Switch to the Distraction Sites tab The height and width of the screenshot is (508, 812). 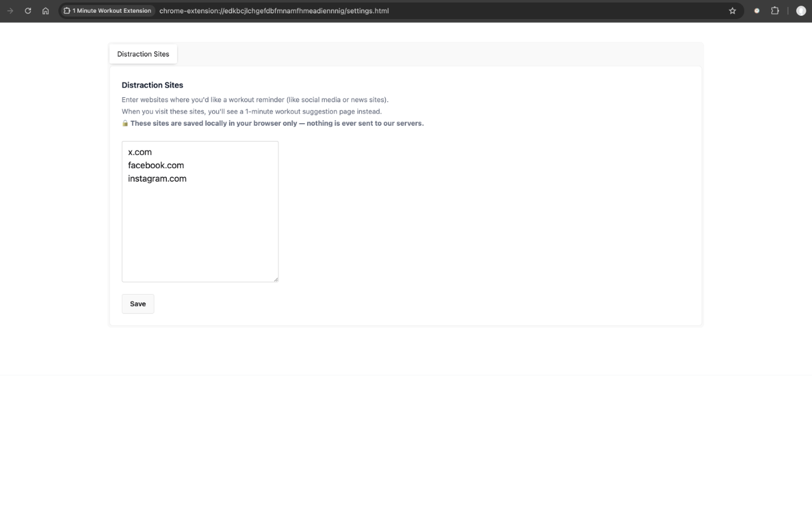tap(143, 54)
